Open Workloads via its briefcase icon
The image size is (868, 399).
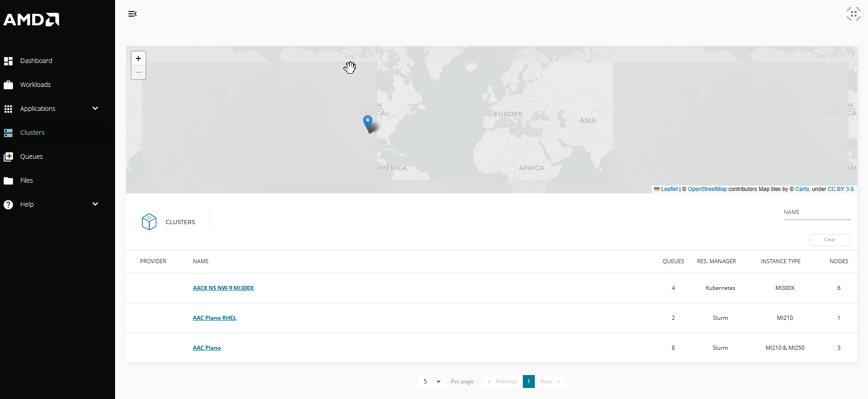click(8, 85)
